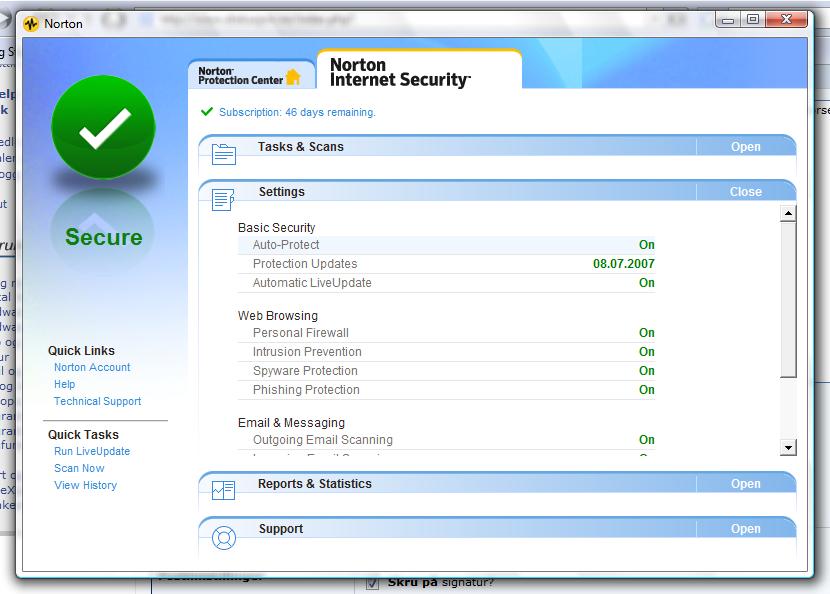Click the green Secure checkmark status icon
This screenshot has height=594, width=830.
pyautogui.click(x=103, y=127)
